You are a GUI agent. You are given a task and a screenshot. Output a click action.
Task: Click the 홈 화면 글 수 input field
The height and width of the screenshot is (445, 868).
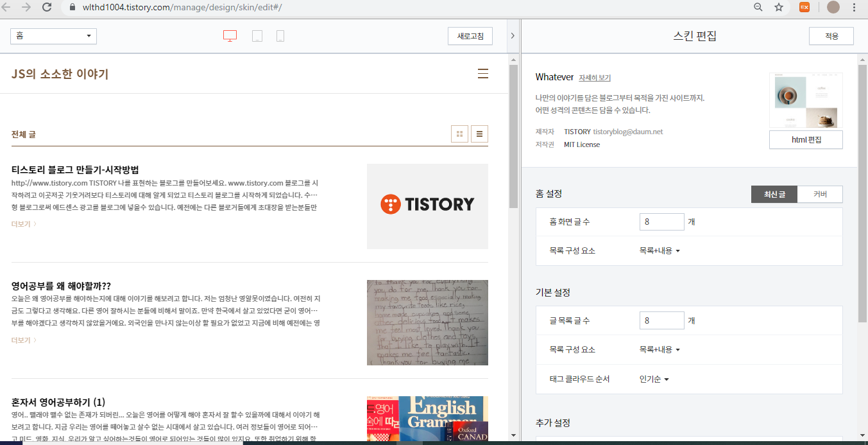(662, 222)
